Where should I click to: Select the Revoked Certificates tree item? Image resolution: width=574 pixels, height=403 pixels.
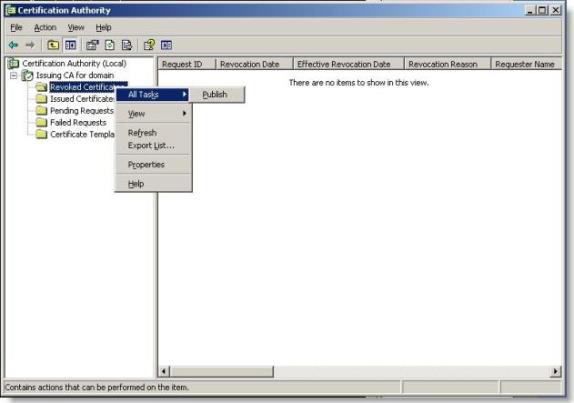(x=83, y=87)
